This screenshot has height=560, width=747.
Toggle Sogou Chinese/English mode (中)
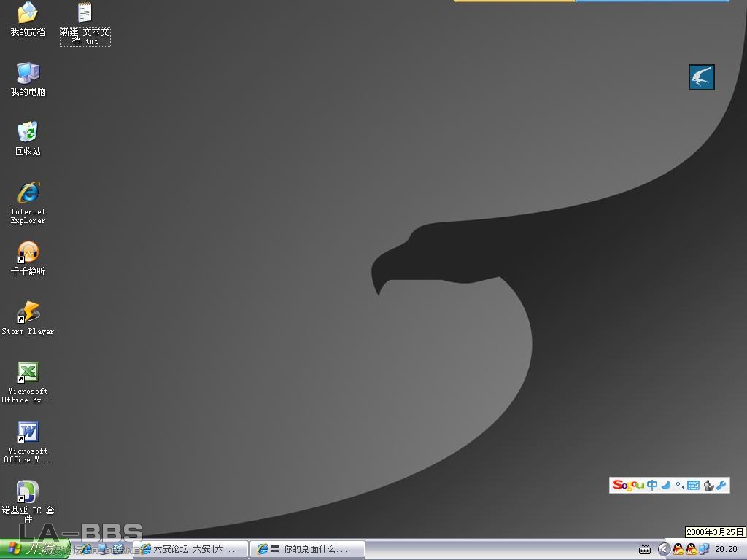652,485
